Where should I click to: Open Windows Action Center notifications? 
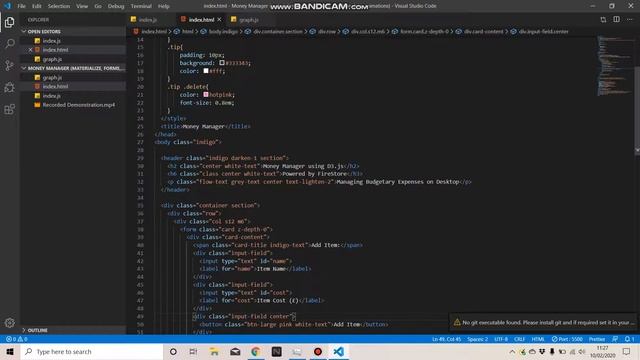coord(626,351)
